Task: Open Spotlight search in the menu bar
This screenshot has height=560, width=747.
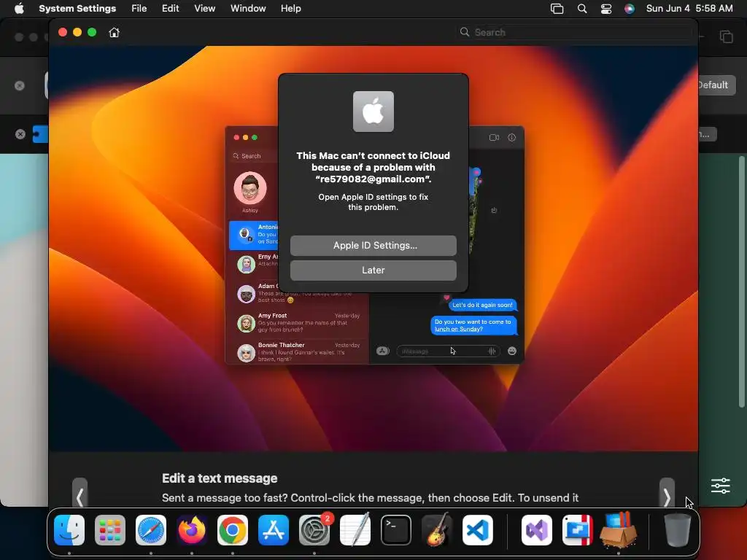Action: (582, 9)
